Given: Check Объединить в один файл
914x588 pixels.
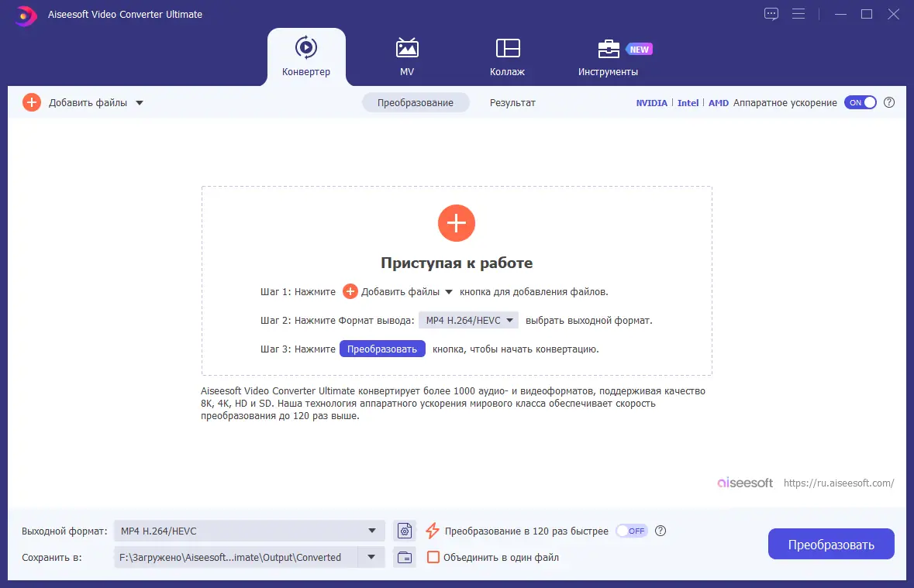Looking at the screenshot, I should tap(434, 557).
